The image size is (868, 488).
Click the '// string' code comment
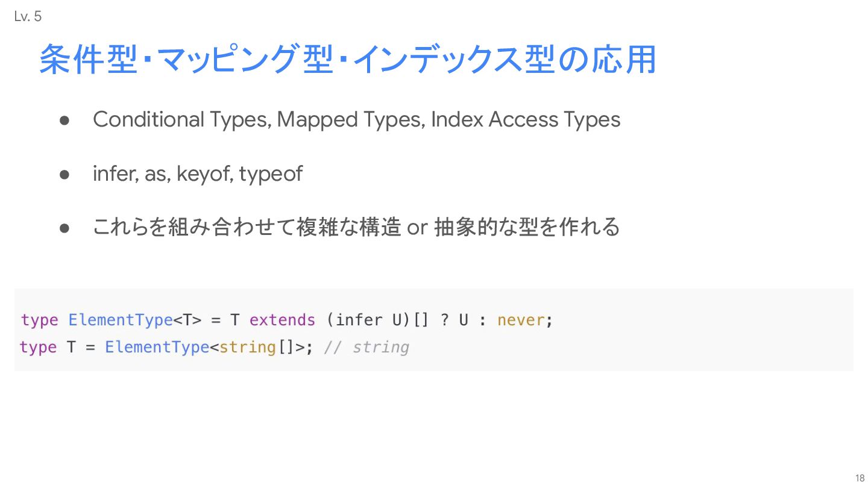pos(366,348)
